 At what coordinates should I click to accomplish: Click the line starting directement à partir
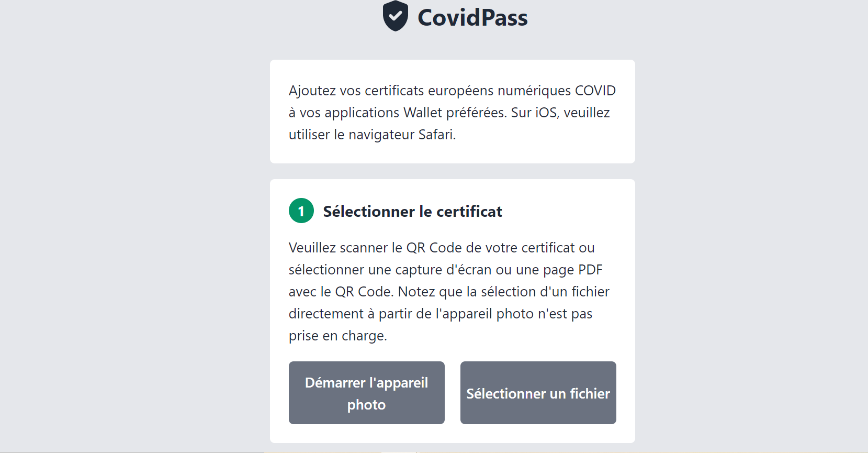coord(441,314)
